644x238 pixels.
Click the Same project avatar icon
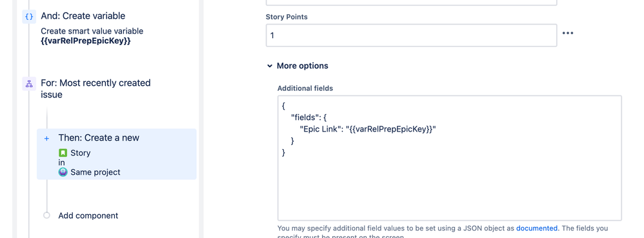63,172
